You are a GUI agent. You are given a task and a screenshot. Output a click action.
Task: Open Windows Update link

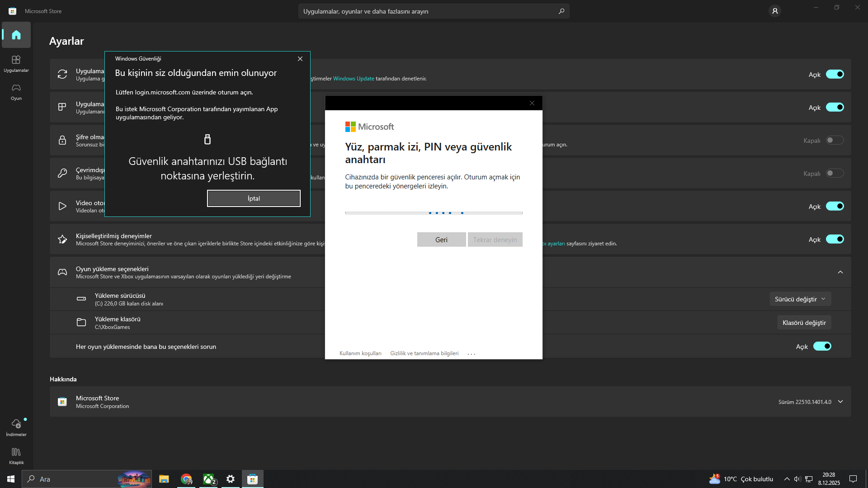click(354, 79)
